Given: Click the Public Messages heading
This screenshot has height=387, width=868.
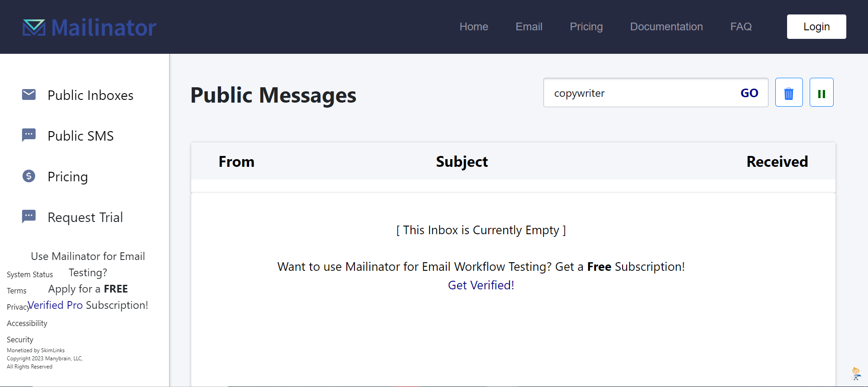Looking at the screenshot, I should point(273,95).
